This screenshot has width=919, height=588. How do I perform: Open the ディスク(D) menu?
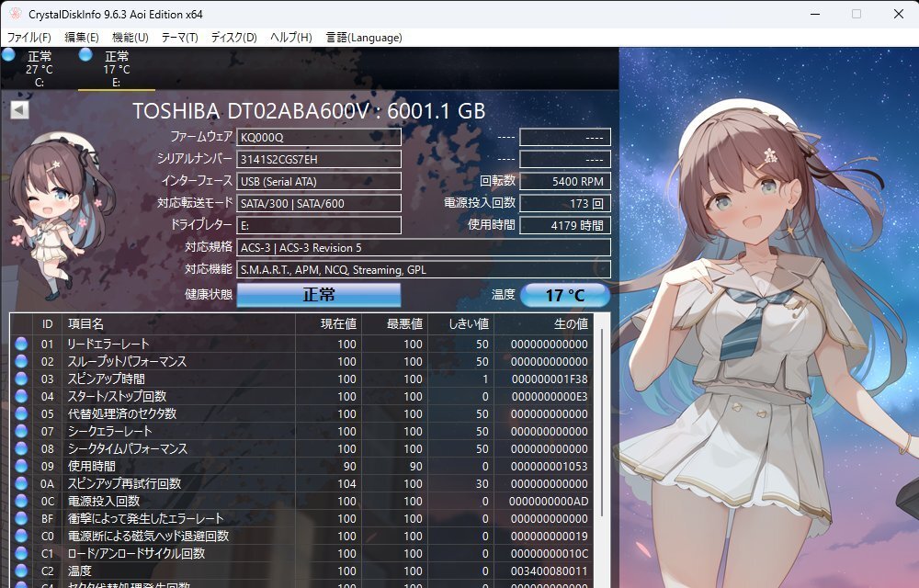click(x=233, y=38)
